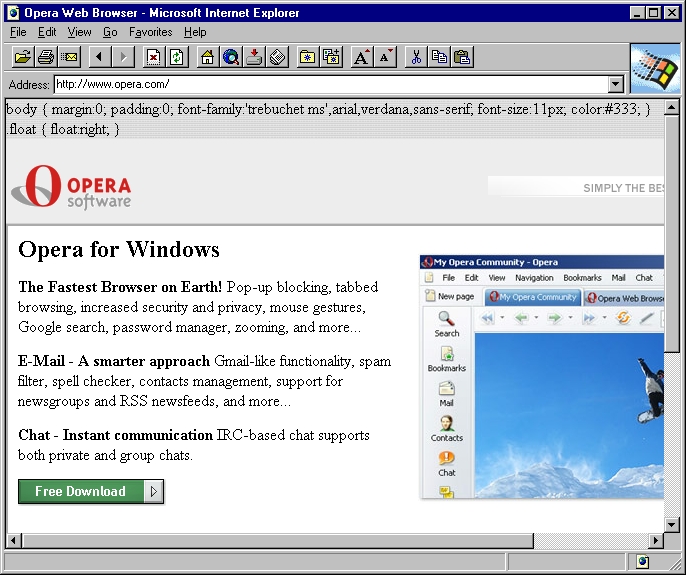
Task: Click the Cut scissors icon
Action: tap(416, 57)
